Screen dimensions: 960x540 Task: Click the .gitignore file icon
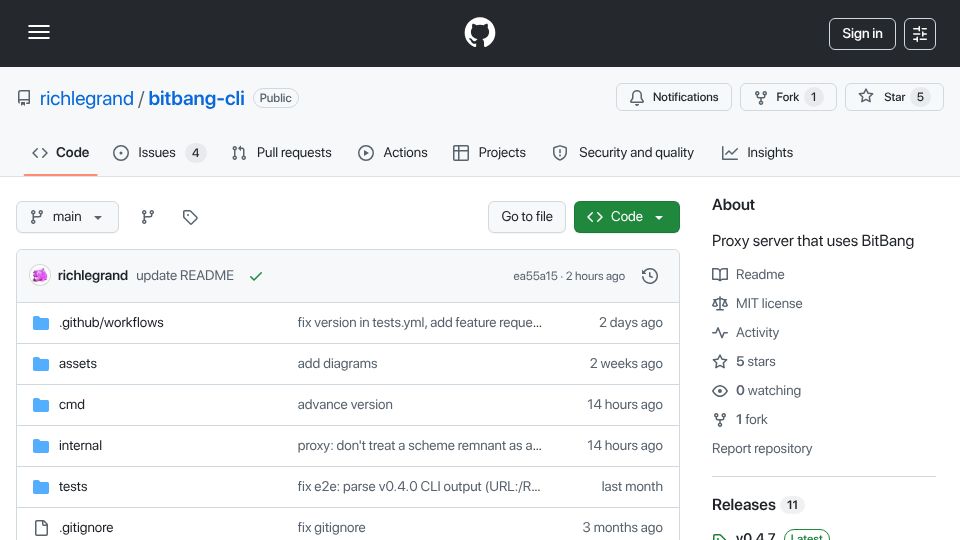click(x=41, y=528)
